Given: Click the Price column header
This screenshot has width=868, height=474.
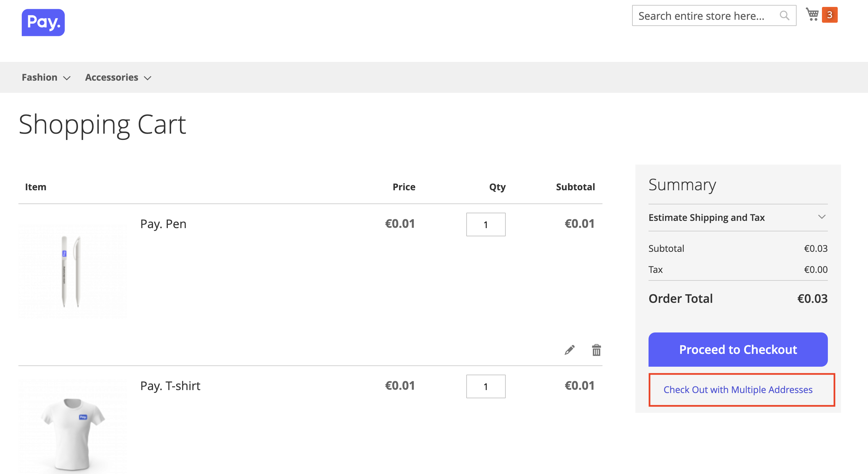Looking at the screenshot, I should pyautogui.click(x=404, y=187).
